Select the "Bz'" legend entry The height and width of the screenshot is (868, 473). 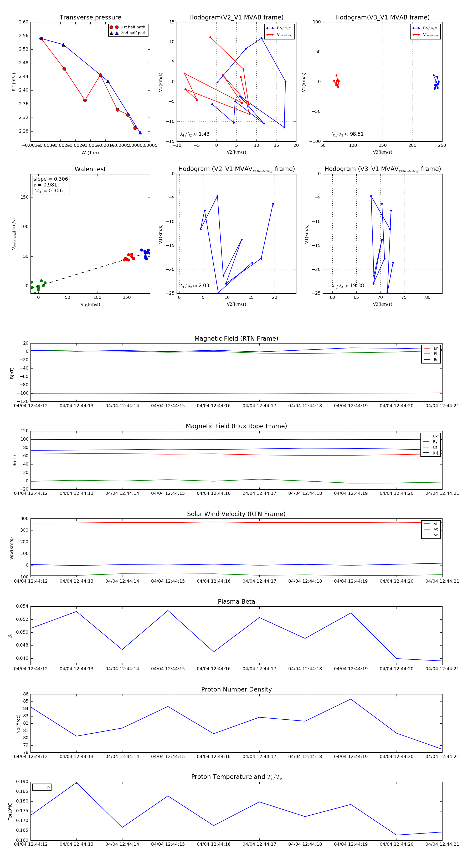tap(431, 447)
